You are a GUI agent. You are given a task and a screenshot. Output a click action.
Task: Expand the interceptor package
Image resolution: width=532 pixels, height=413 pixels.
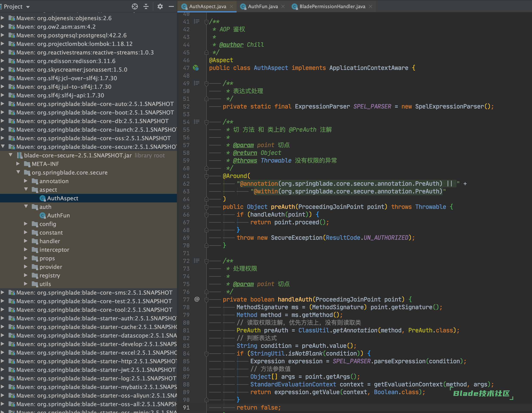click(x=26, y=249)
